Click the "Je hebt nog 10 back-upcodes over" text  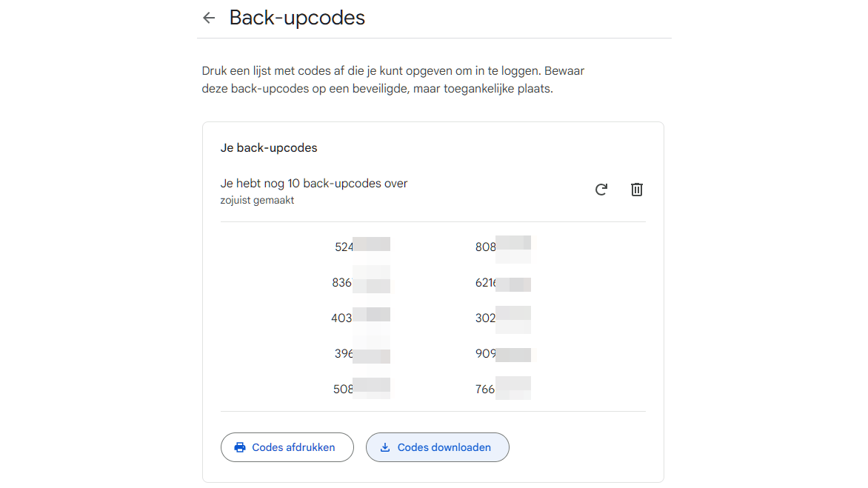click(x=314, y=183)
